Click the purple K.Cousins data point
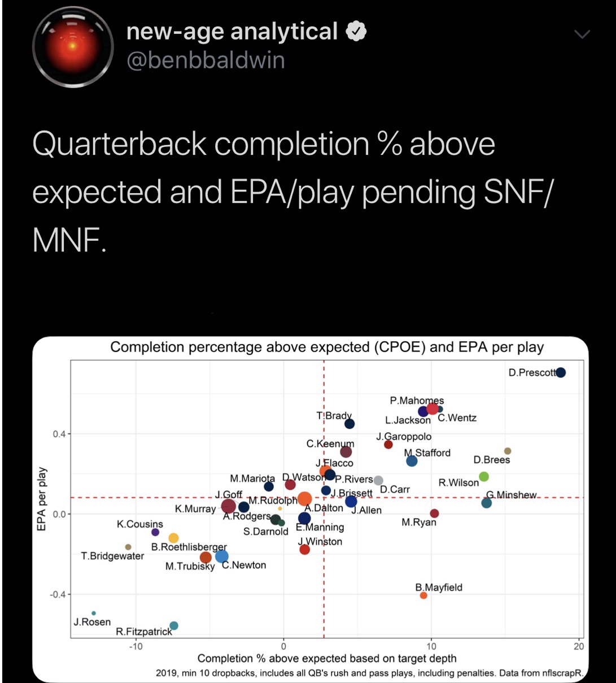The image size is (616, 683). pos(155,532)
